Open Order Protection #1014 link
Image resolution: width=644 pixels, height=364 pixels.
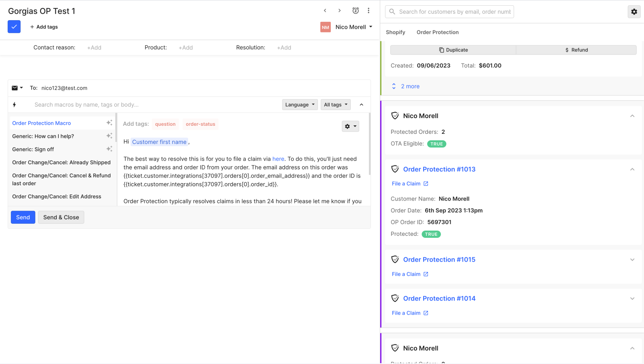(439, 298)
